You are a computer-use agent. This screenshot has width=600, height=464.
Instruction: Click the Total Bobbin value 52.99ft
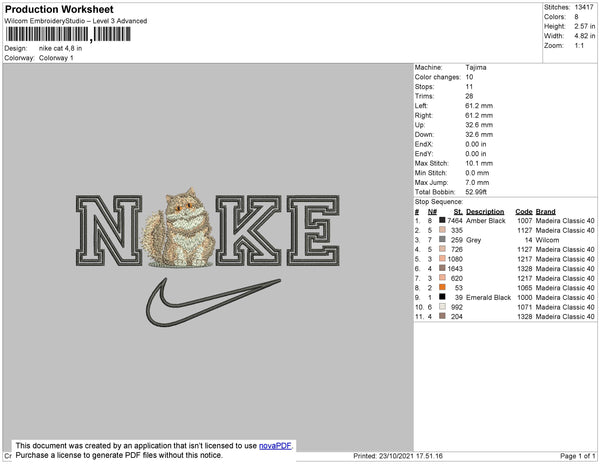476,192
